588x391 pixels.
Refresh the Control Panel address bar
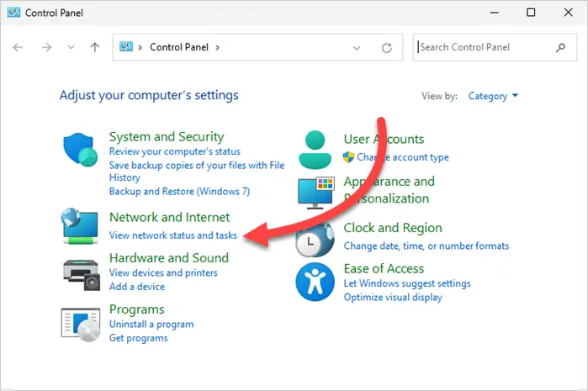[387, 48]
